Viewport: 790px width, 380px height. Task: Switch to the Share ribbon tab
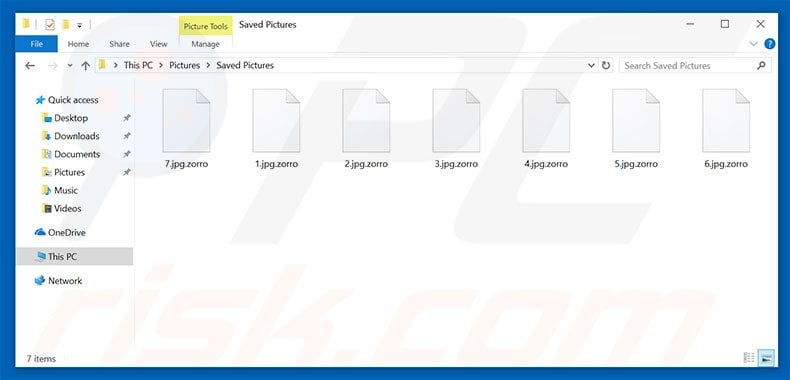[x=119, y=44]
